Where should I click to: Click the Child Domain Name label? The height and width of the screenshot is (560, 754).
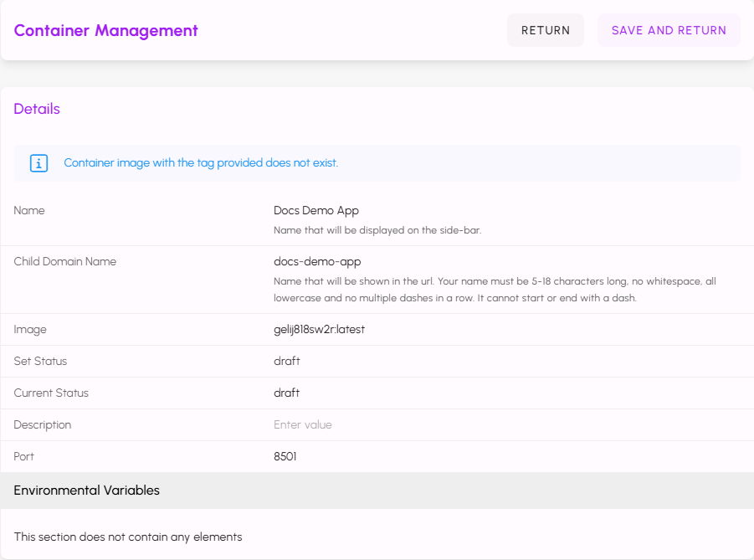point(65,262)
